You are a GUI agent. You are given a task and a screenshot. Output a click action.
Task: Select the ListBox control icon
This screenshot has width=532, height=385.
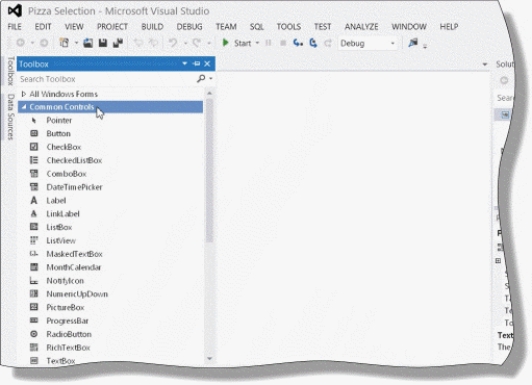(34, 227)
